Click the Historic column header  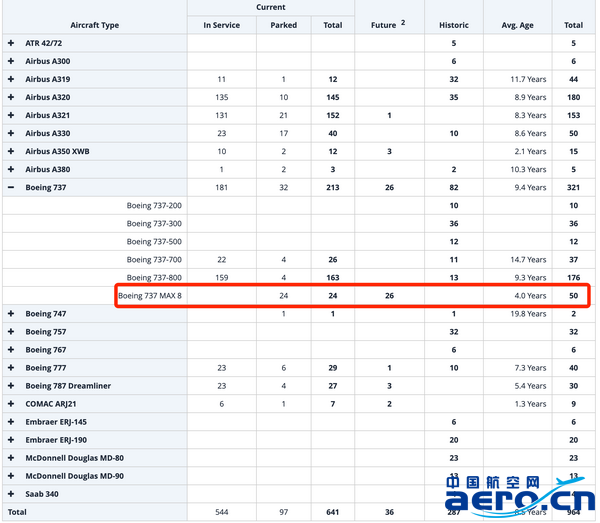tap(454, 25)
